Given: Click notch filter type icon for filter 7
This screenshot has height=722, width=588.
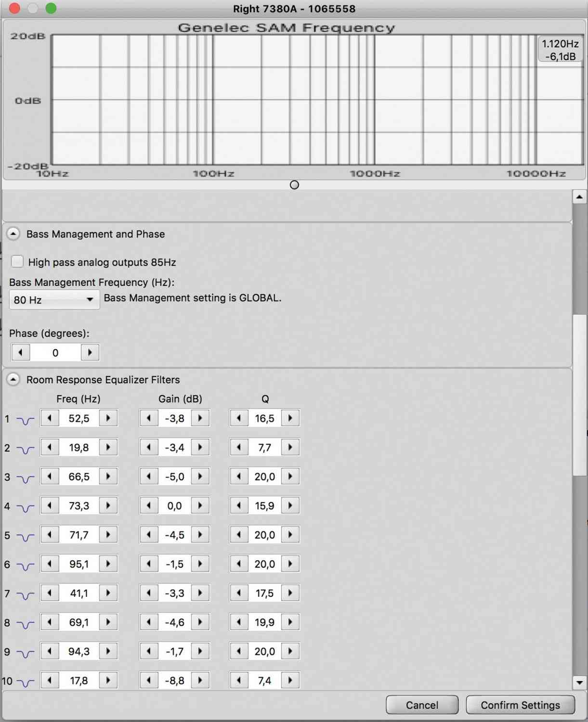Looking at the screenshot, I should [25, 595].
